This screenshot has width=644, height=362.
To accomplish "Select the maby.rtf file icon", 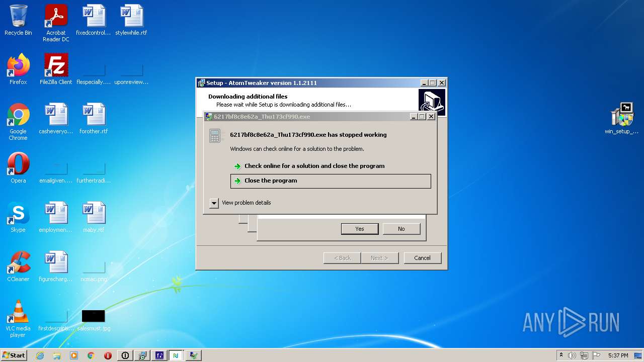I will (x=94, y=217).
